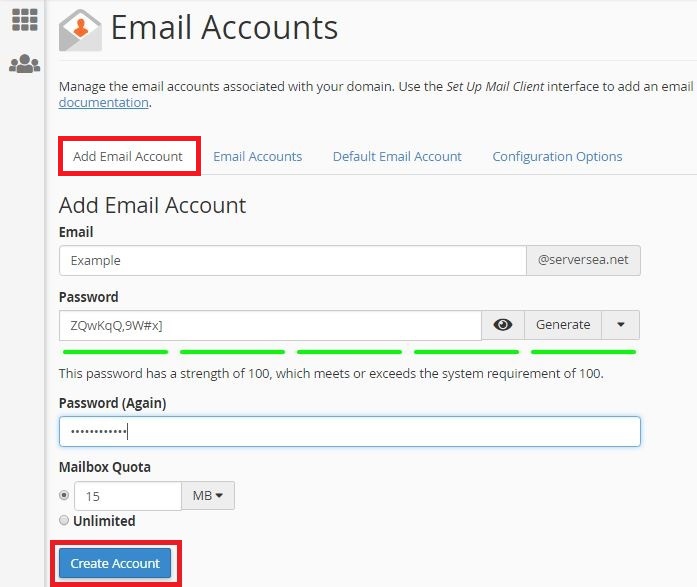Open the MB unit dropdown
697x587 pixels.
(x=208, y=495)
